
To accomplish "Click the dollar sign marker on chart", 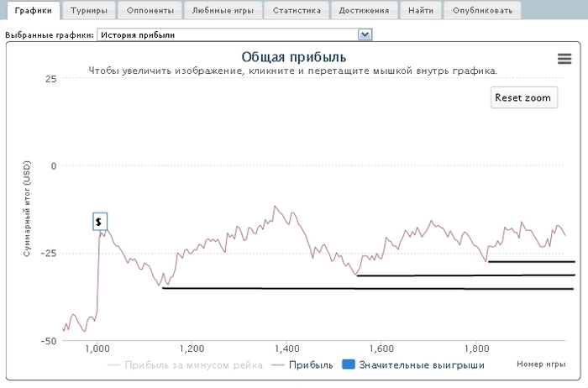I will (100, 222).
